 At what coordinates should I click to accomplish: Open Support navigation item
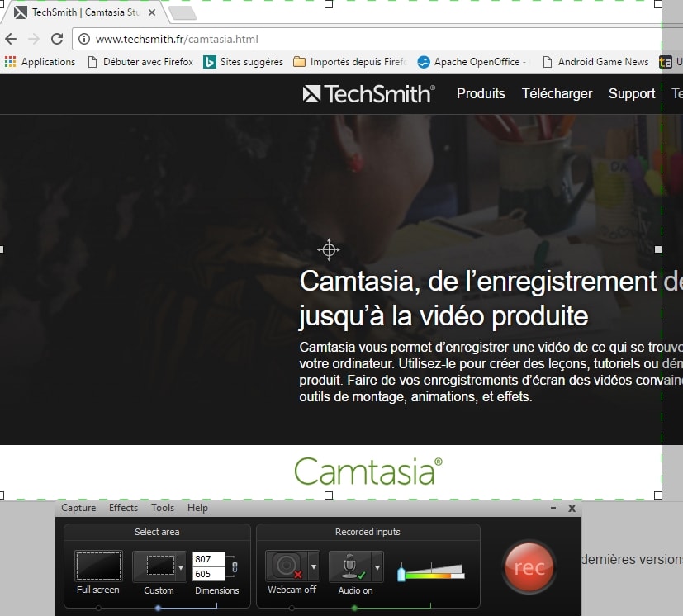coord(632,93)
